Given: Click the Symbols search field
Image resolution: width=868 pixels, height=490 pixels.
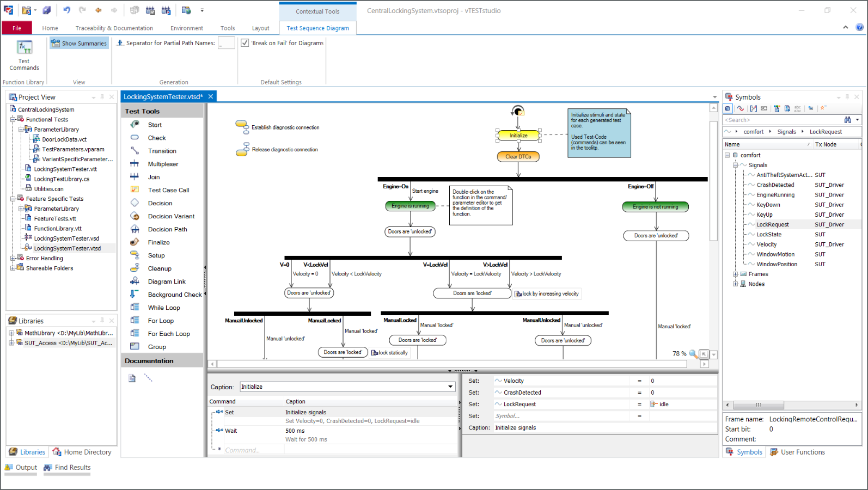Looking at the screenshot, I should (783, 120).
